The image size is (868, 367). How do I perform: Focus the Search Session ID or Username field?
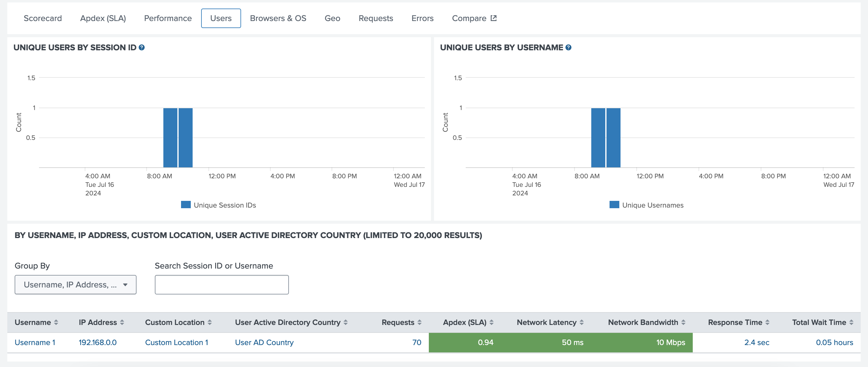221,285
